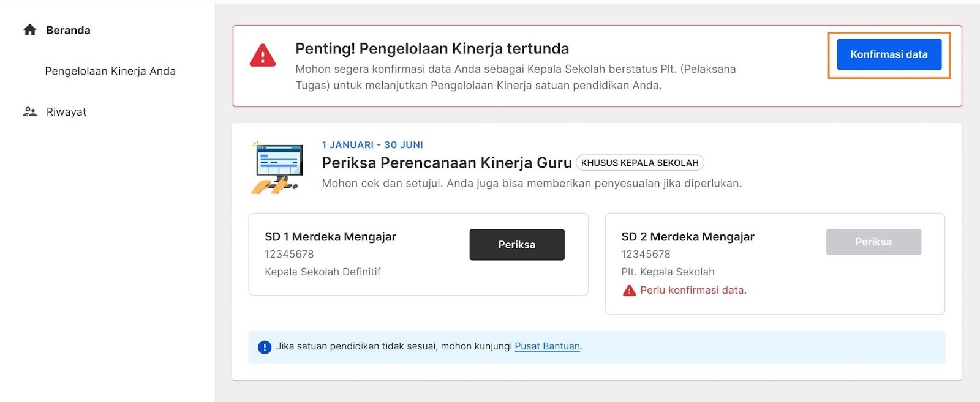Click the red warning icon near Perlu konfirmasi data

click(x=629, y=290)
